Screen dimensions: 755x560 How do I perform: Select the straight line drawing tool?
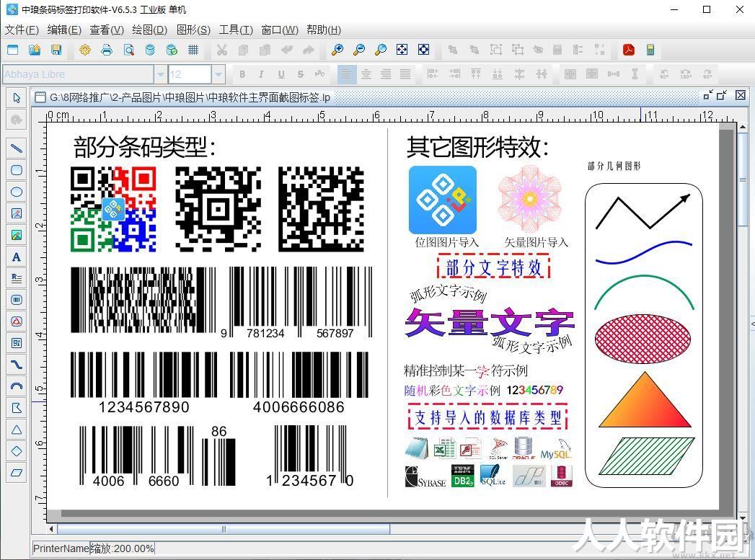tap(17, 148)
